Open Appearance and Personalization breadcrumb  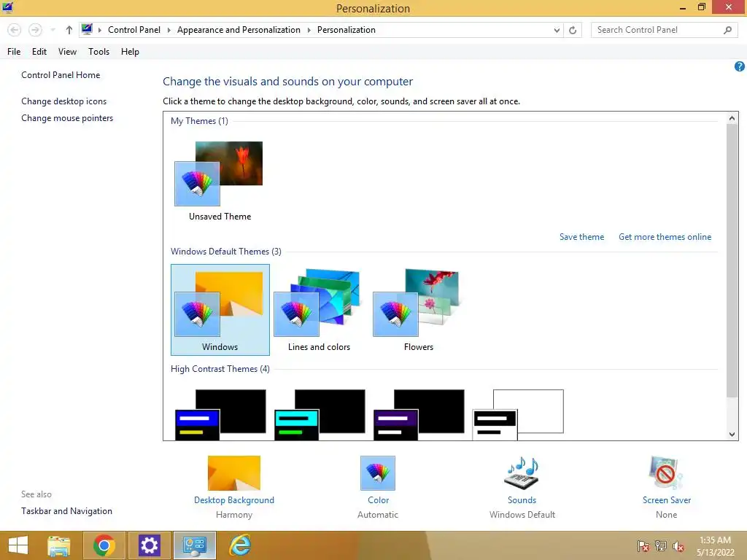pos(239,29)
